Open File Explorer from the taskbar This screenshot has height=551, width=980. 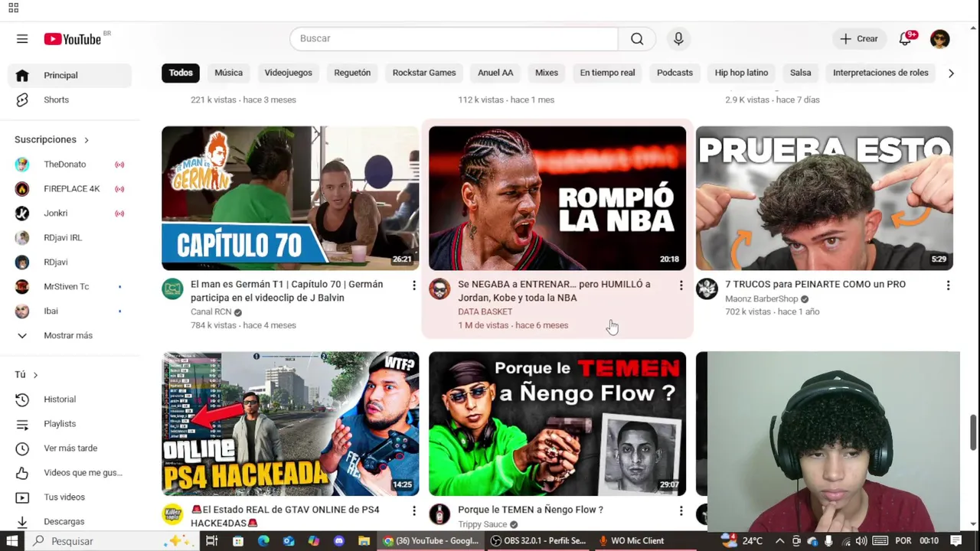364,541
